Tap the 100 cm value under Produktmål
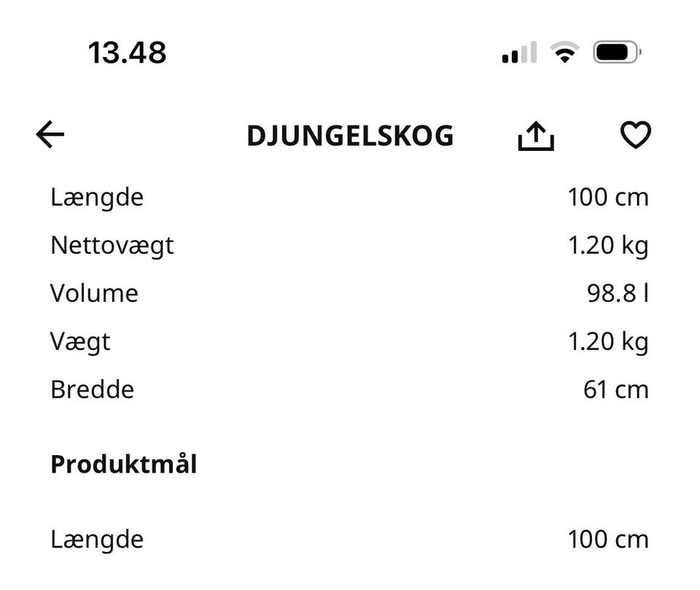700x590 pixels. pyautogui.click(x=608, y=540)
